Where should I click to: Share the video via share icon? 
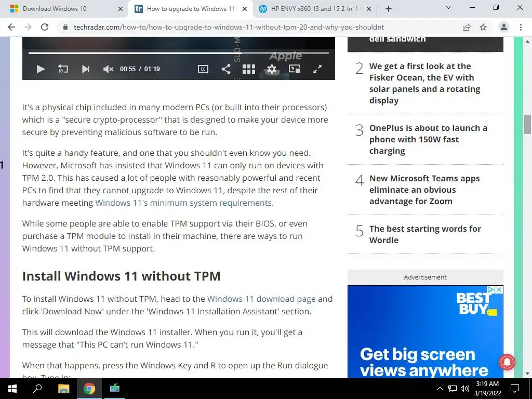point(226,69)
